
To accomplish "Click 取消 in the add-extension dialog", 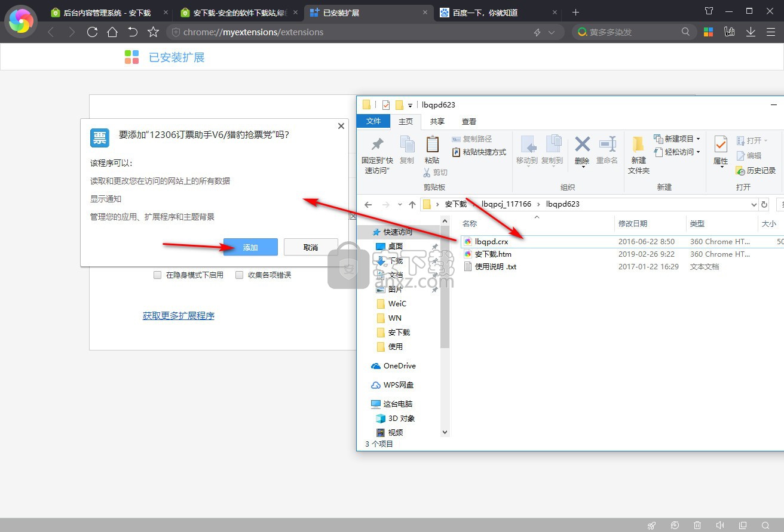I will 311,247.
